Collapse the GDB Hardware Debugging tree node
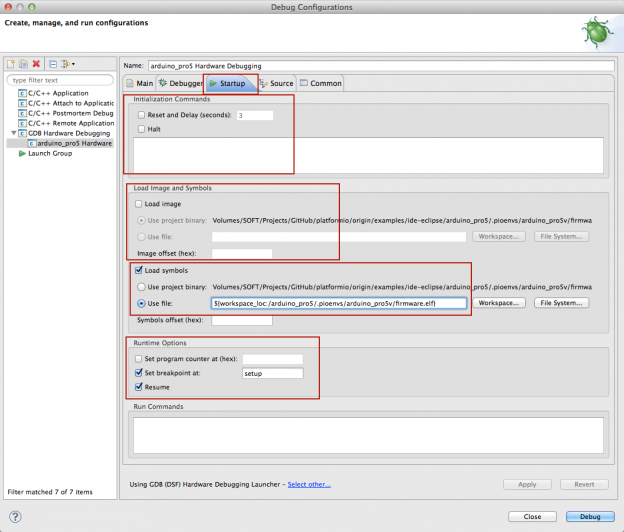Screen dimensions: 624x532 point(13,133)
